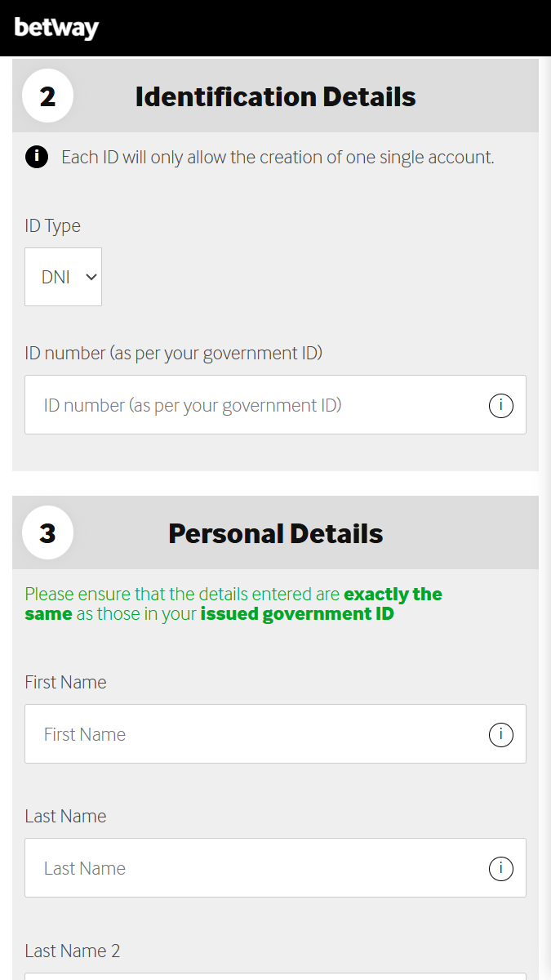
Task: Click into the First Name text box
Action: pos(253,734)
